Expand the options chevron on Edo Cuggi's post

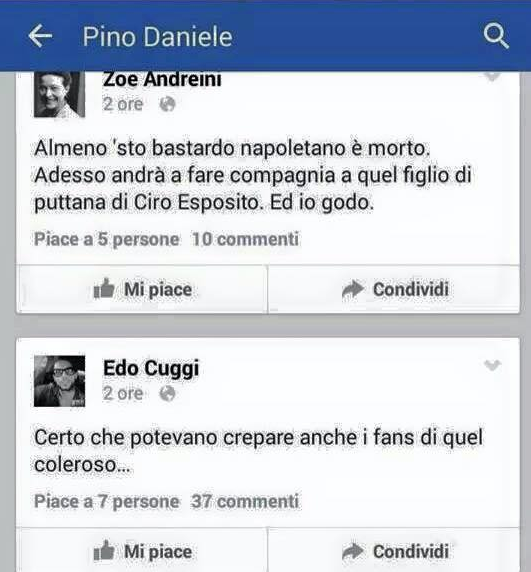(492, 365)
